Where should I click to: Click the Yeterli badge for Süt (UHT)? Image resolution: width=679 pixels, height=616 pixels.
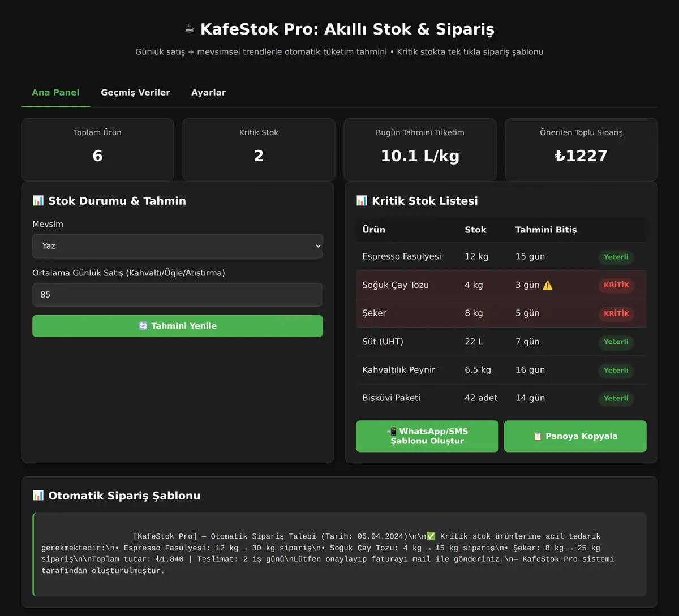click(x=616, y=342)
